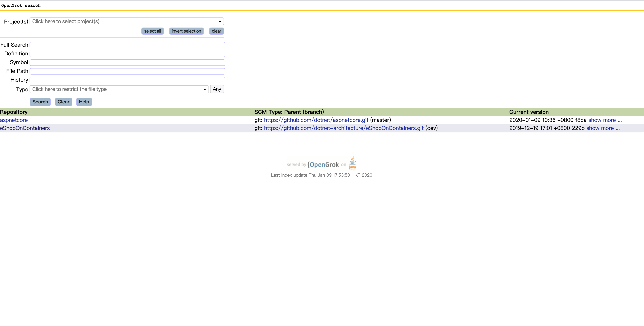The image size is (644, 326).
Task: Click the History search field
Action: (127, 80)
